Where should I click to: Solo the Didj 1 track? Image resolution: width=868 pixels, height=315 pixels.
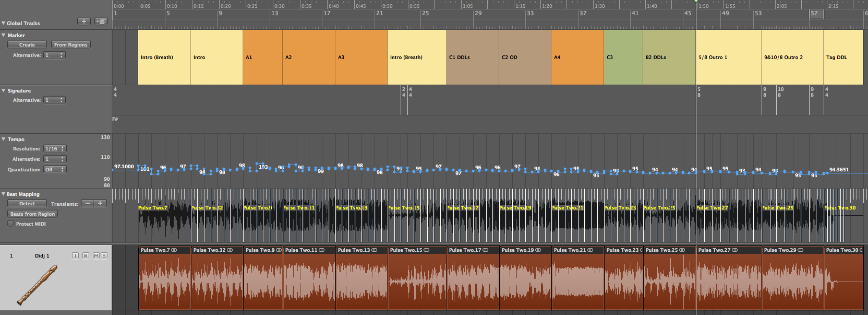click(104, 255)
